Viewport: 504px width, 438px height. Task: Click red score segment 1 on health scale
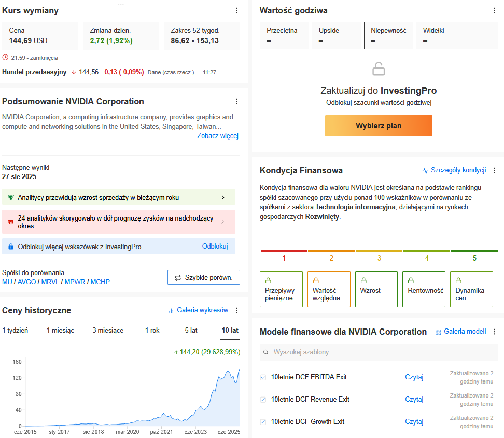pyautogui.click(x=284, y=251)
